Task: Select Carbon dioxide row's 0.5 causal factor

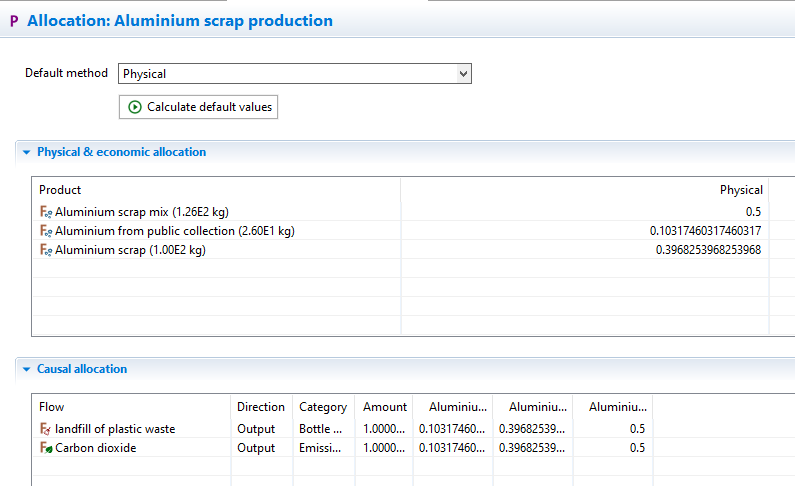Action: [637, 448]
